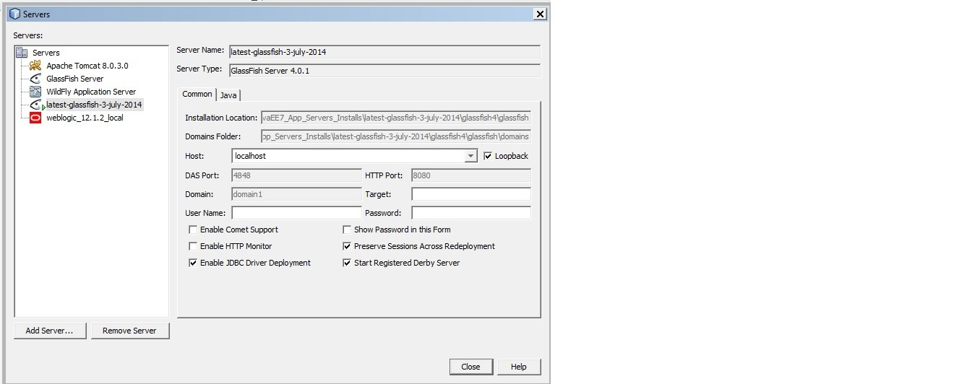Click the Add Server... button
Screen dimensions: 980x384
point(50,331)
